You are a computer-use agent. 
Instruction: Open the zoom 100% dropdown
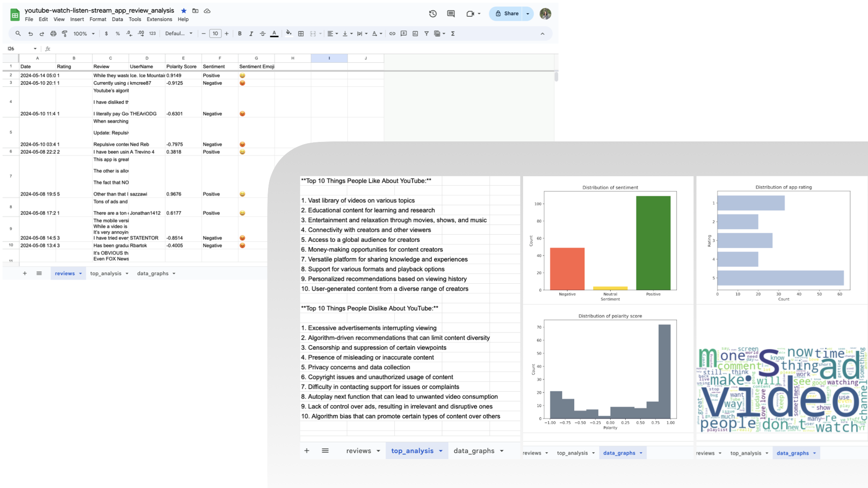tap(84, 33)
